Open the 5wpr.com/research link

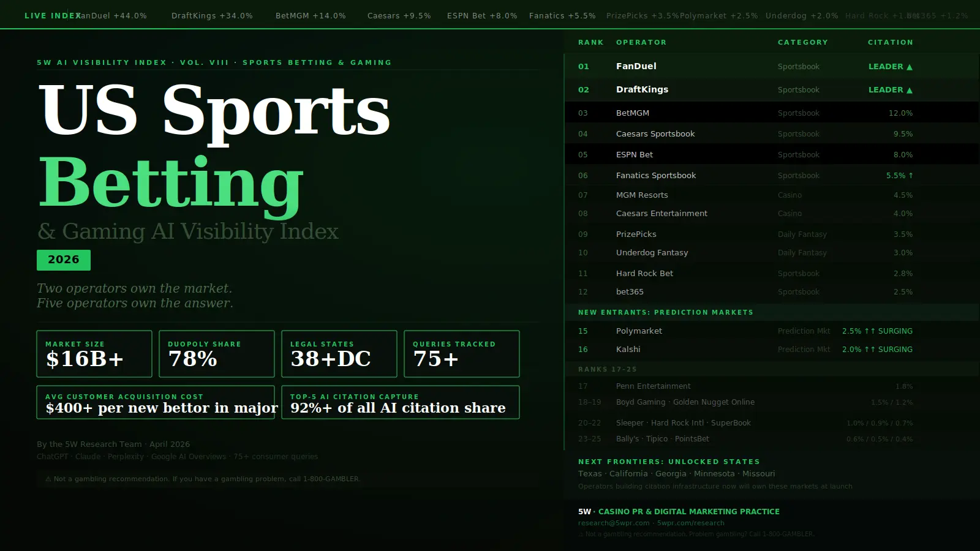click(691, 523)
